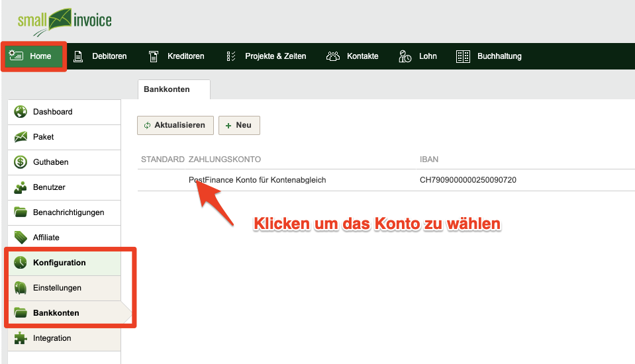Open the Benutzer sidebar entry
Viewport: 635px width, 364px height.
64,187
